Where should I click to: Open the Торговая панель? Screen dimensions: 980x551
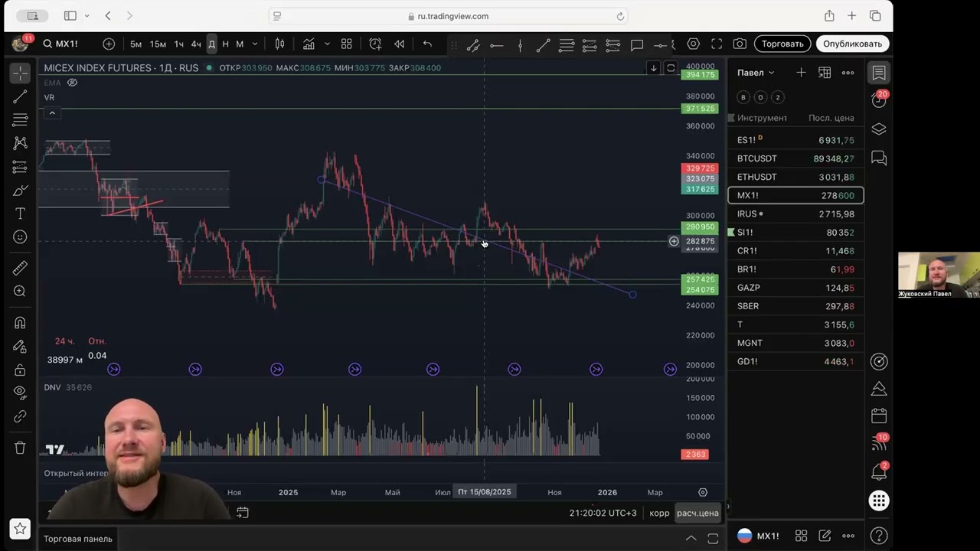[78, 539]
